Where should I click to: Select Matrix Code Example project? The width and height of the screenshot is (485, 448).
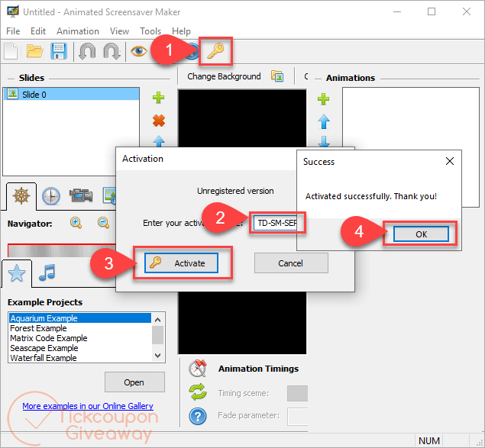(x=80, y=338)
